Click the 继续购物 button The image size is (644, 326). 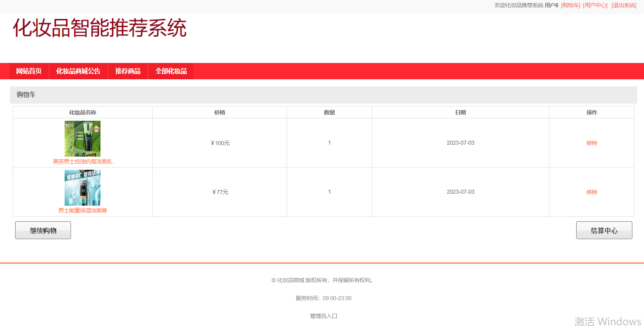43,230
